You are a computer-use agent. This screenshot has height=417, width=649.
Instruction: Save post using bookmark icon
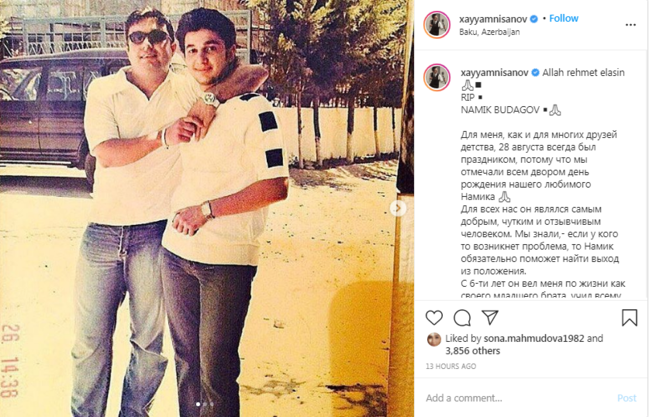pyautogui.click(x=629, y=318)
